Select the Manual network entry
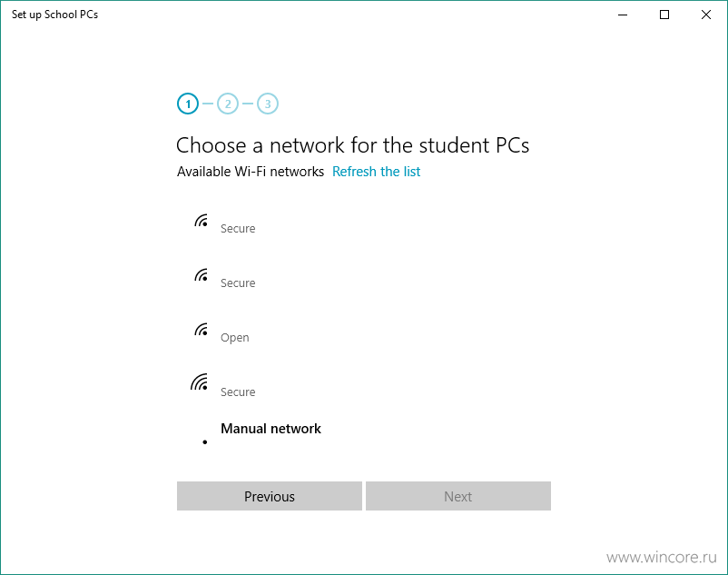 (x=271, y=428)
